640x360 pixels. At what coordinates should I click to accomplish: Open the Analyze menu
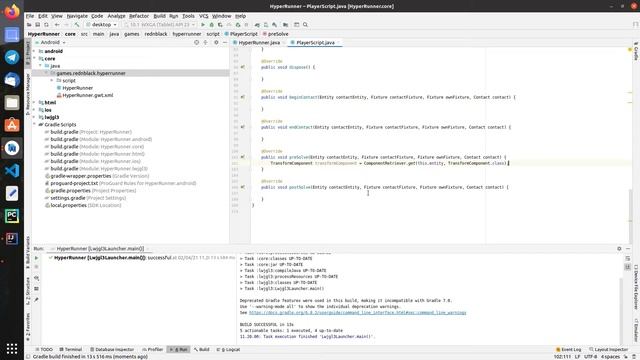pyautogui.click(x=116, y=16)
